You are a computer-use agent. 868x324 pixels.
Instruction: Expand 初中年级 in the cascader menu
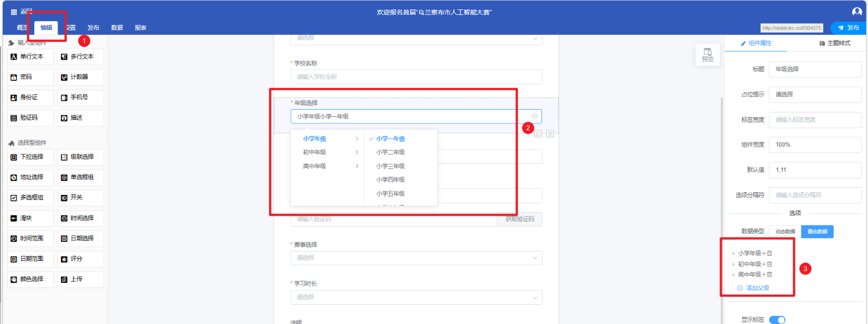[x=327, y=152]
